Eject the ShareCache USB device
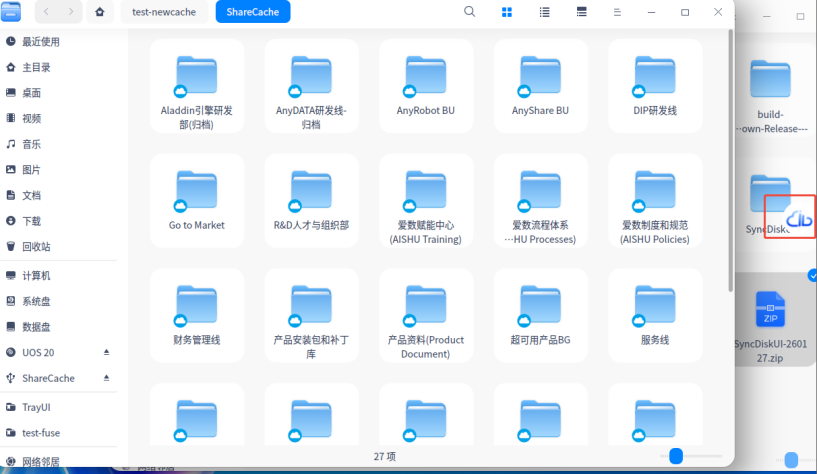This screenshot has height=474, width=817. pyautogui.click(x=106, y=379)
